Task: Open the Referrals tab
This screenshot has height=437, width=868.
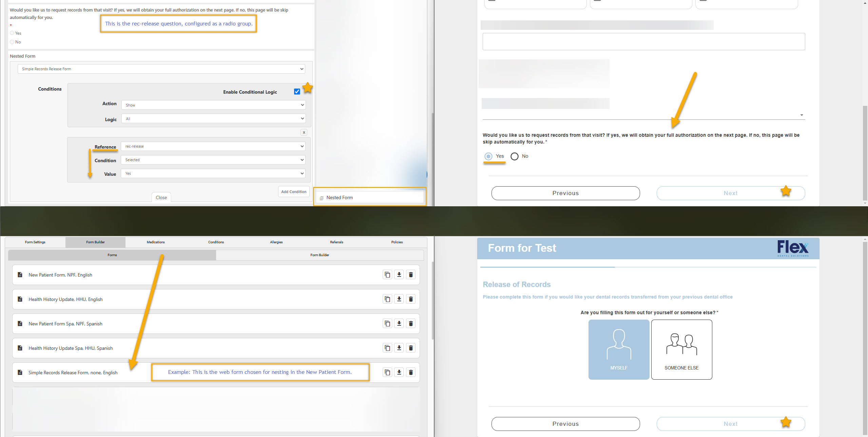Action: [337, 242]
